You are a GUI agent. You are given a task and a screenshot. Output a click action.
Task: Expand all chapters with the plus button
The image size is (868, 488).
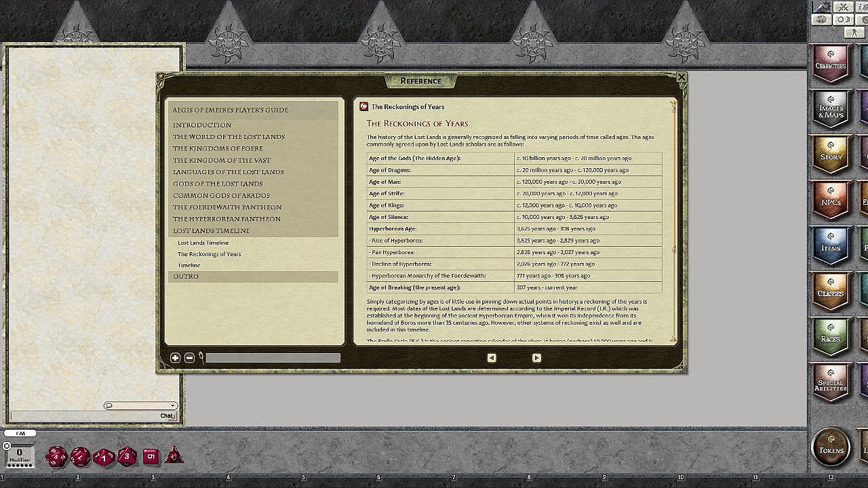[175, 358]
